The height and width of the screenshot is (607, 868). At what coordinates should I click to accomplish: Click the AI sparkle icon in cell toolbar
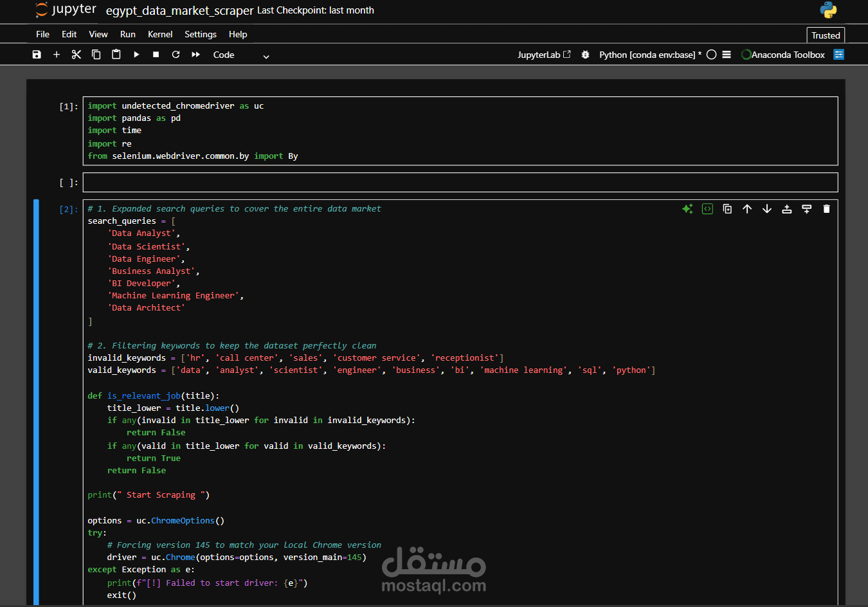click(687, 209)
